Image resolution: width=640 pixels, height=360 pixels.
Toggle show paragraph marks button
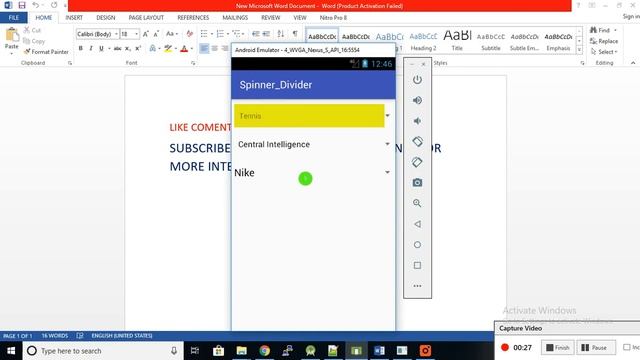click(x=295, y=34)
